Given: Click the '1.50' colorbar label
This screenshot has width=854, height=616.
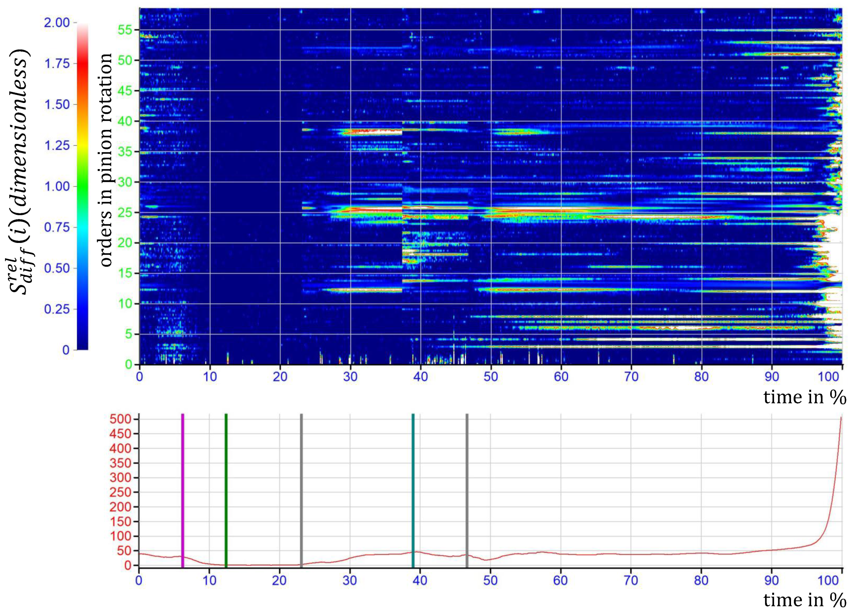Looking at the screenshot, I should point(57,105).
